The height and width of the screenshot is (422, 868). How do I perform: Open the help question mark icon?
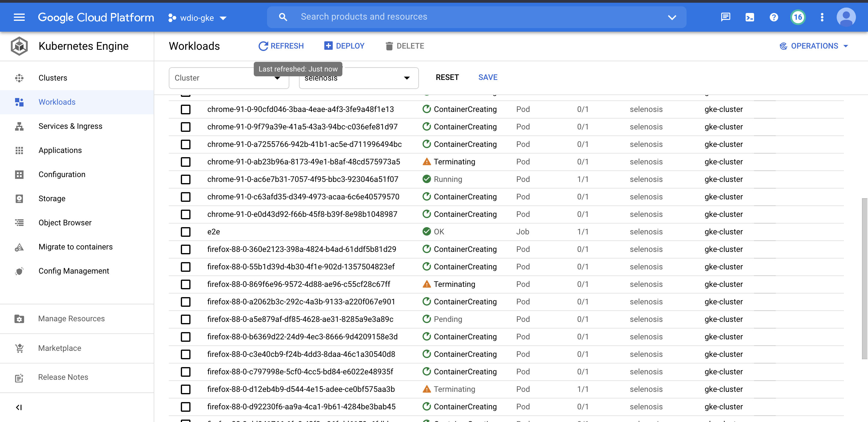(x=774, y=17)
